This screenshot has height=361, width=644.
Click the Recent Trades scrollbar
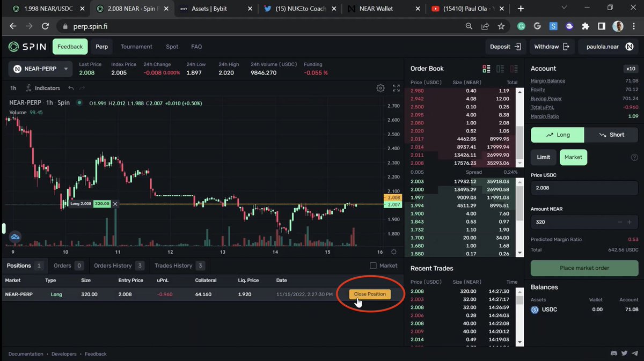519,316
